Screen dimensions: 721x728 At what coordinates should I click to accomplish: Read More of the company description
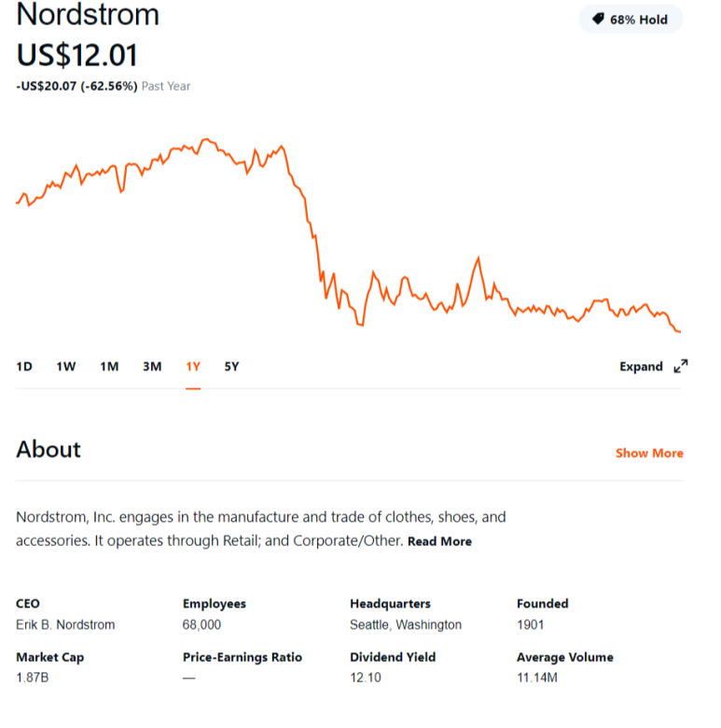[x=439, y=541]
